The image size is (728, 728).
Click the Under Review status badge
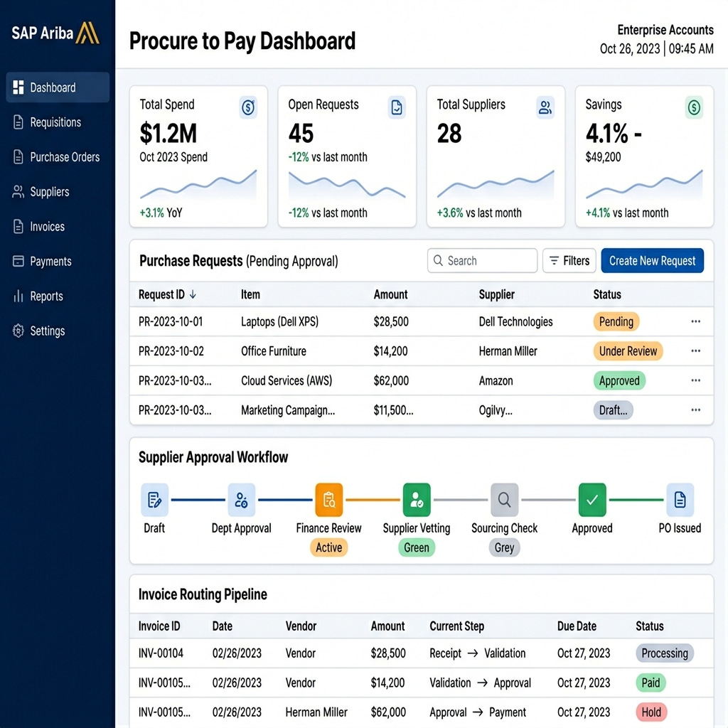pyautogui.click(x=628, y=351)
